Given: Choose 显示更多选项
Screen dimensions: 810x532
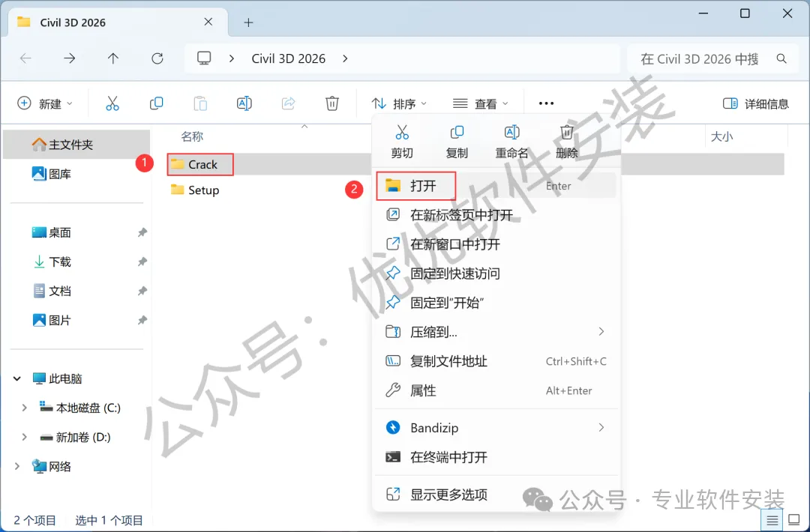Looking at the screenshot, I should [496, 495].
